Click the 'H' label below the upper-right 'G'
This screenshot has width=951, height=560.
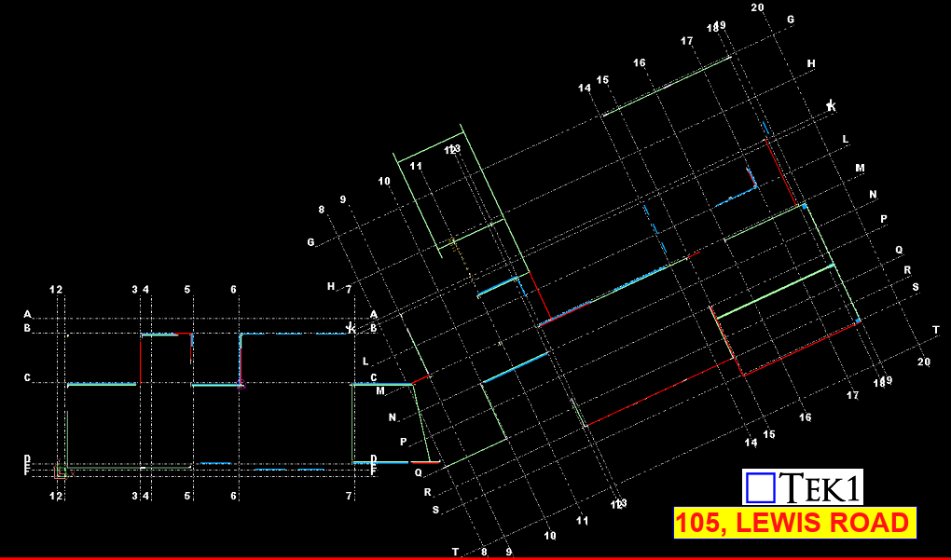click(x=811, y=63)
